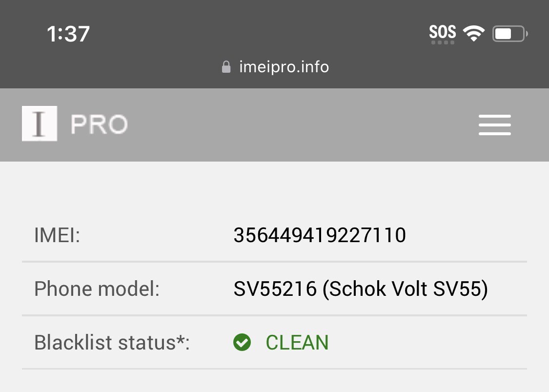
Task: Click the CLEAN blacklist status text
Action: point(297,342)
